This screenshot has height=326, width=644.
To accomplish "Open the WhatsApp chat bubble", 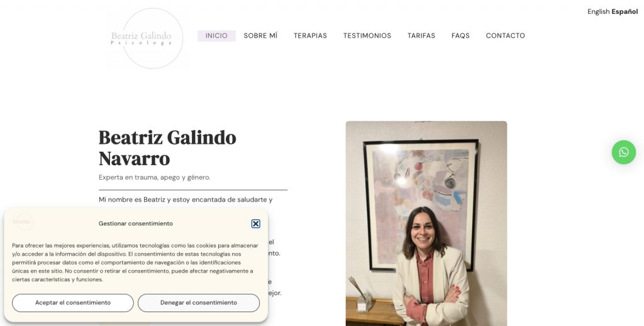I will coord(623,152).
